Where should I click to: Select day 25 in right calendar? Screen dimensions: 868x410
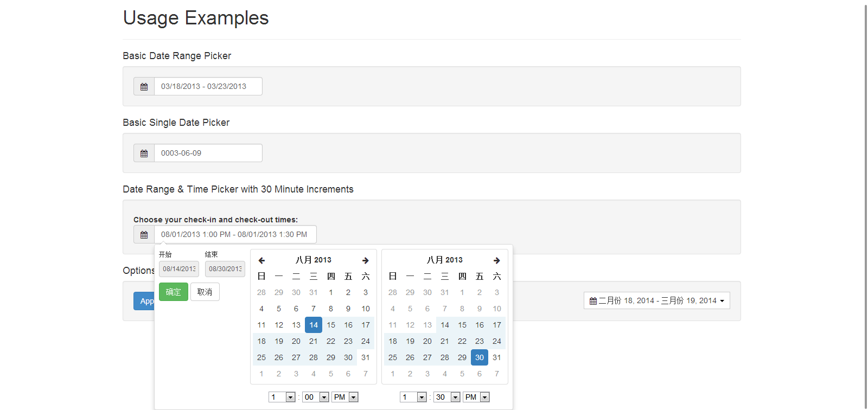[x=393, y=357]
